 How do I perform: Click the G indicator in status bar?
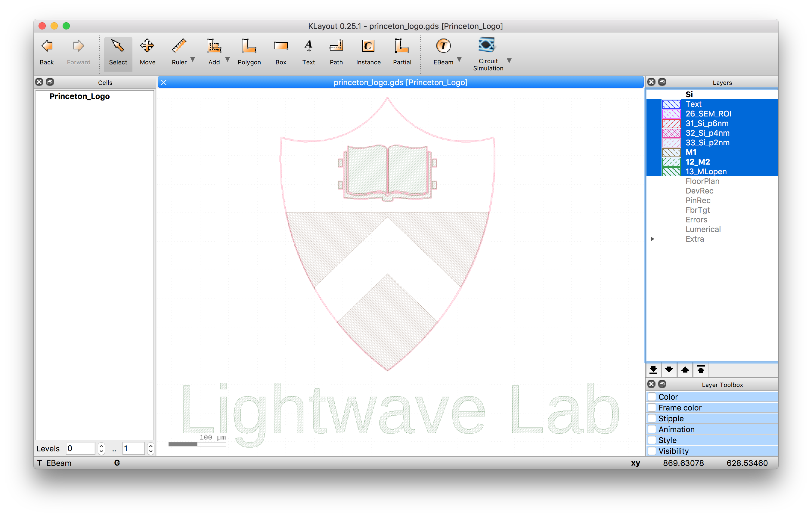[117, 463]
